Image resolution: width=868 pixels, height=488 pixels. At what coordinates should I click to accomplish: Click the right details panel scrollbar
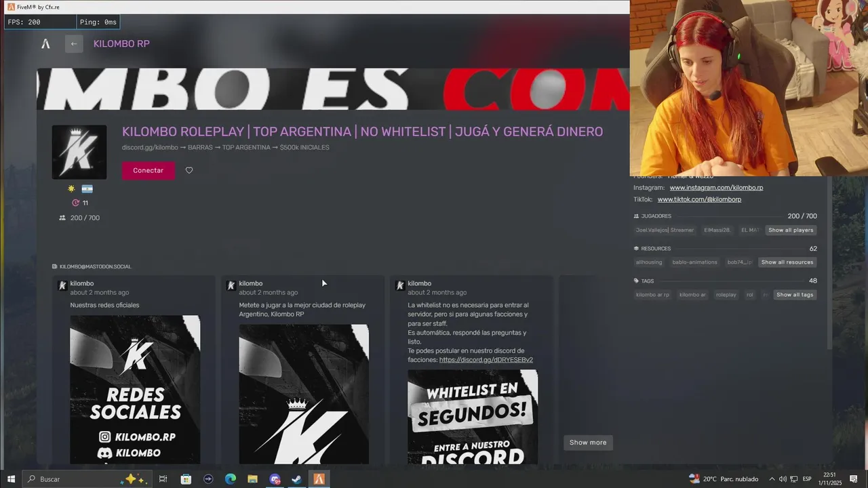[829, 263]
